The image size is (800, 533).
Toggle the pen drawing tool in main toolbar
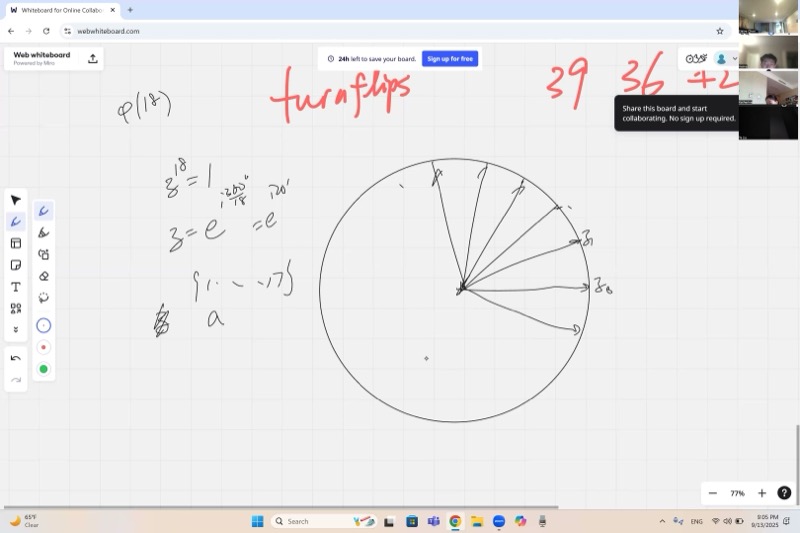[x=16, y=222]
